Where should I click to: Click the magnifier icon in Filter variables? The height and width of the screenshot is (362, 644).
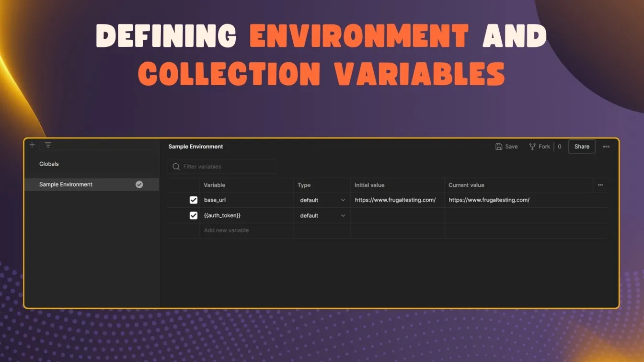click(x=176, y=167)
